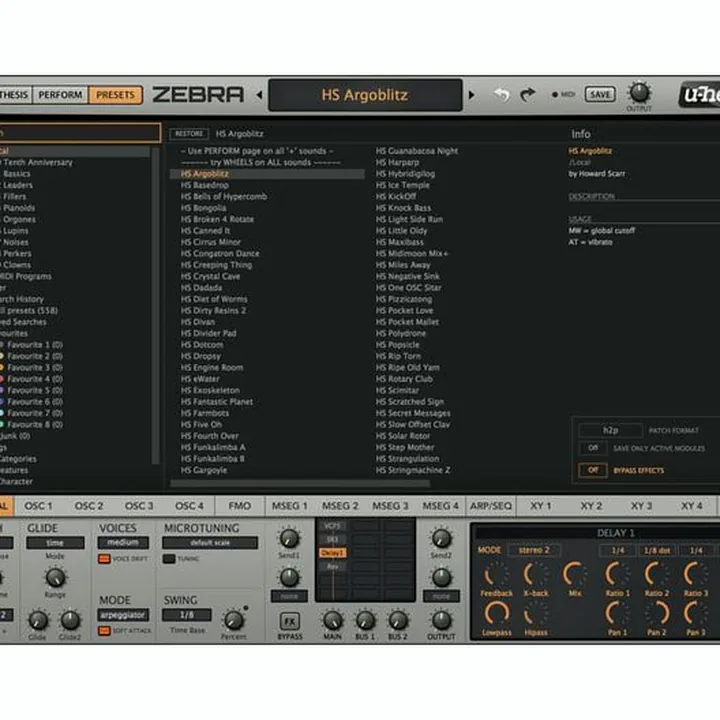Adjust the delay Lowpass knob
Image resolution: width=720 pixels, height=720 pixels.
[496, 614]
